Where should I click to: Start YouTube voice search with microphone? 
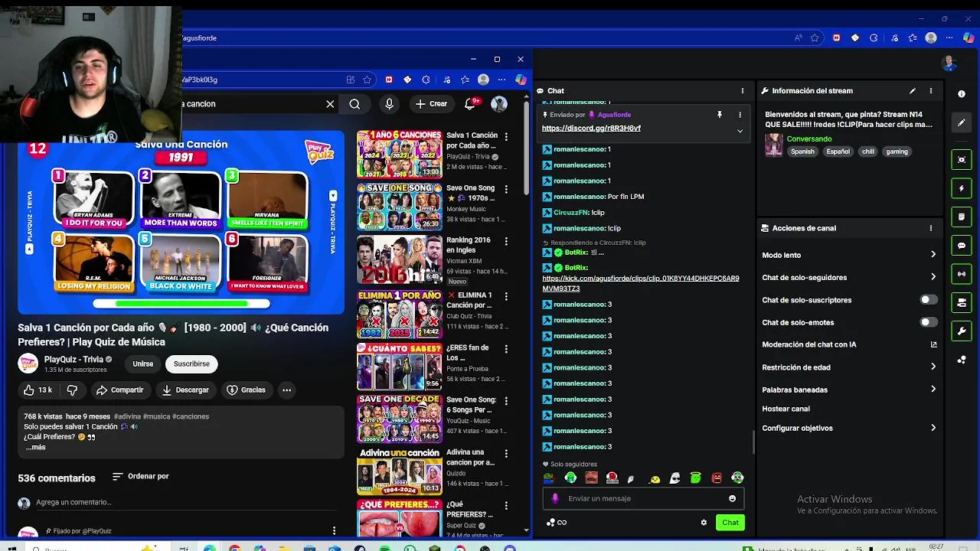(389, 104)
